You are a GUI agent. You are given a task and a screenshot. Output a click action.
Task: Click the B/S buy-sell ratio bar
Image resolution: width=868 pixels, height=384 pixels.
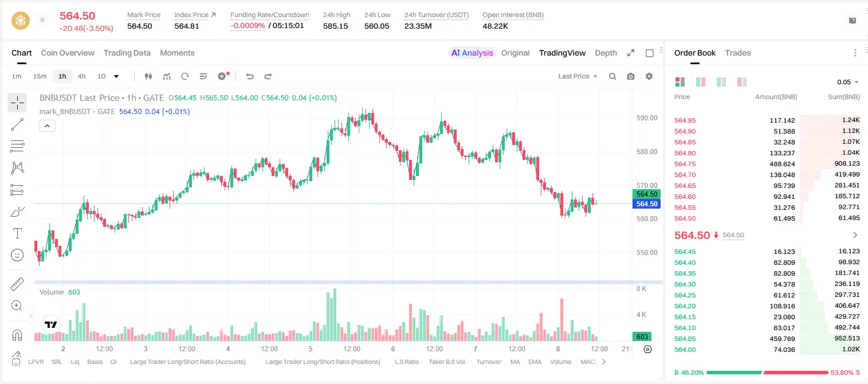(767, 373)
